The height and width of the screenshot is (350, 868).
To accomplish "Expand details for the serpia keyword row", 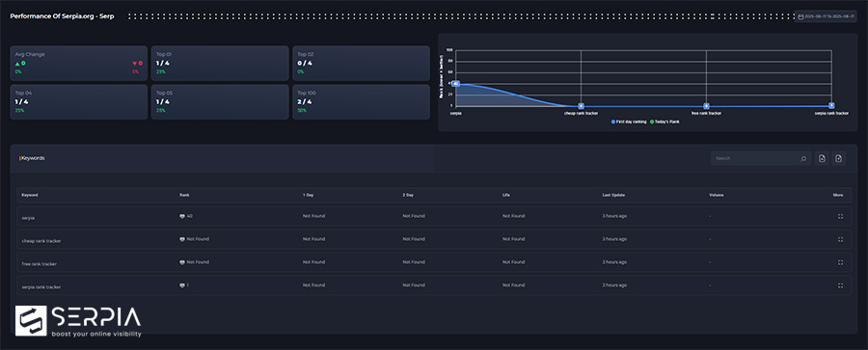I will tap(840, 217).
